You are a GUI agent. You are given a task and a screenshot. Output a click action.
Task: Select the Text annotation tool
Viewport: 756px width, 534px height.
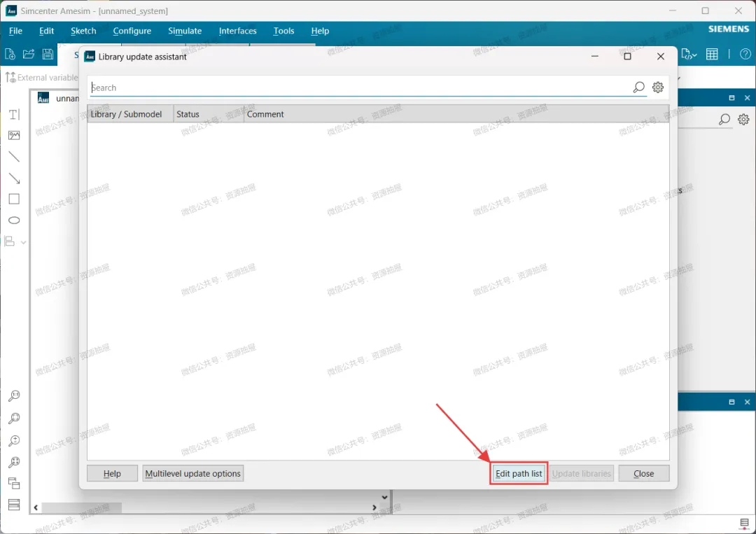tap(15, 114)
